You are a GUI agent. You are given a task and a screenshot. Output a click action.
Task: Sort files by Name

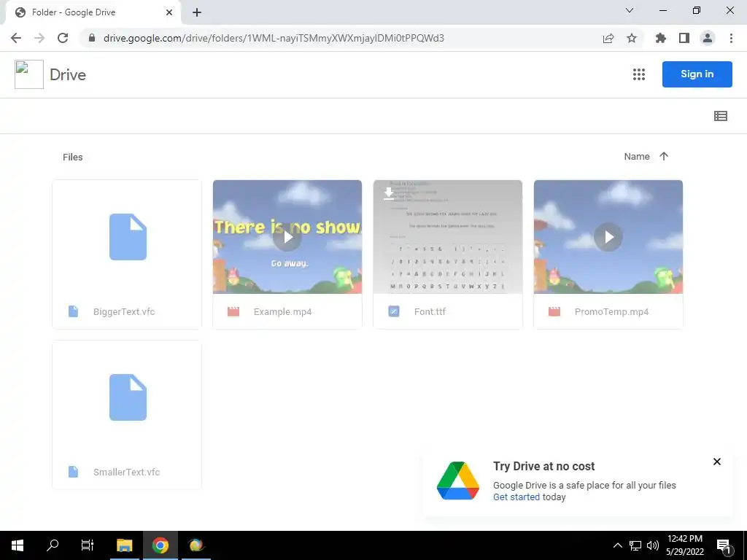[x=637, y=157]
